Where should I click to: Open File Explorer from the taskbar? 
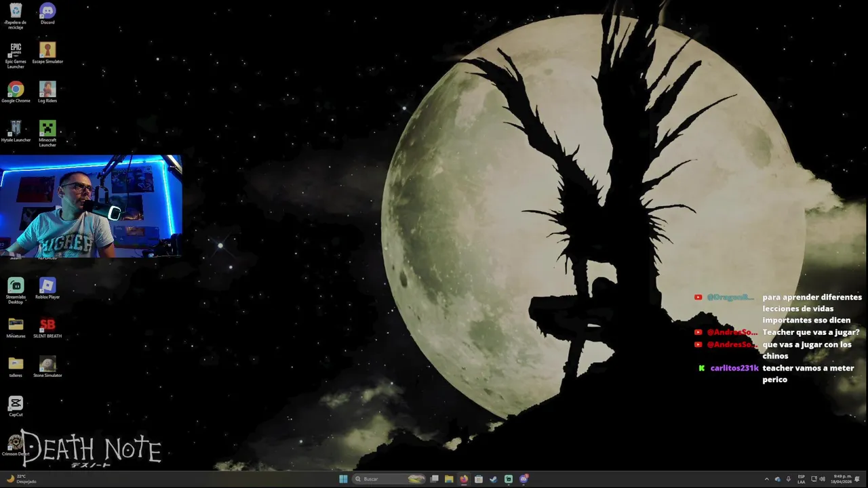coord(449,479)
